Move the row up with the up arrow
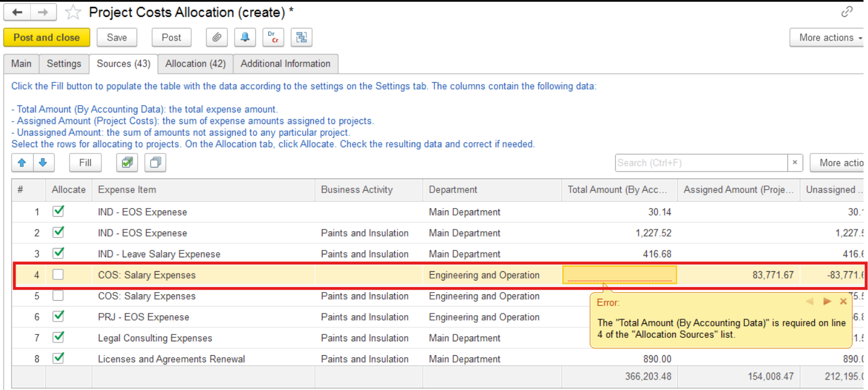868x390 pixels. pyautogui.click(x=22, y=163)
